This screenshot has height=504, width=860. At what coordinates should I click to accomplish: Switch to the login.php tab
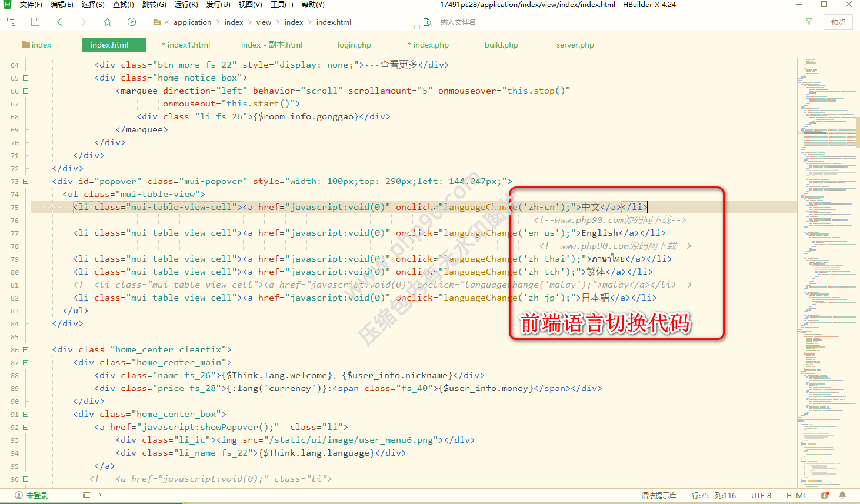point(354,45)
